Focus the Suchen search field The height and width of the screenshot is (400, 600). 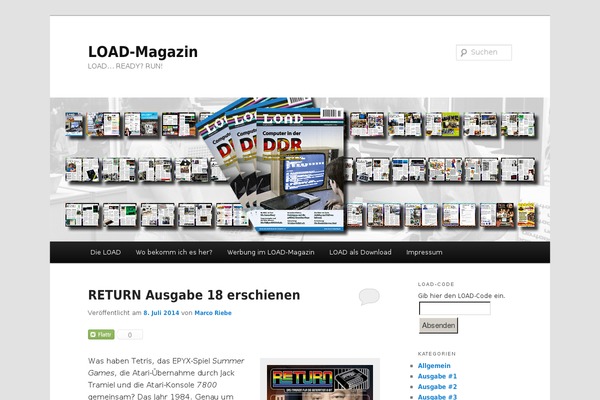(484, 52)
